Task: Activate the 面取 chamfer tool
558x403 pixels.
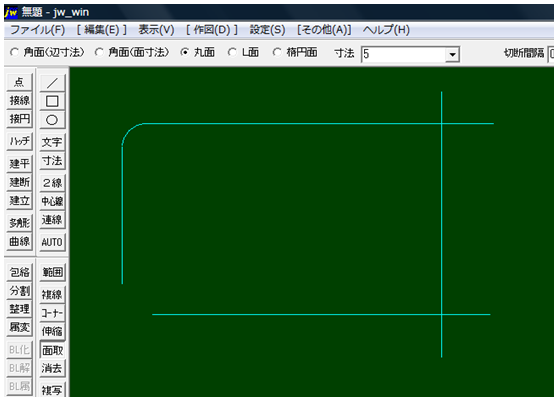Action: (x=52, y=350)
